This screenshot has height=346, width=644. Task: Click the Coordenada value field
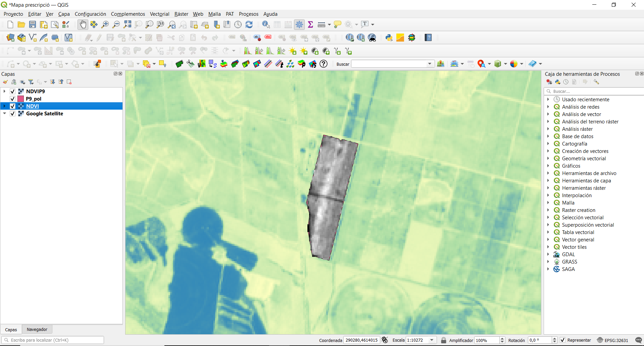[x=361, y=340]
